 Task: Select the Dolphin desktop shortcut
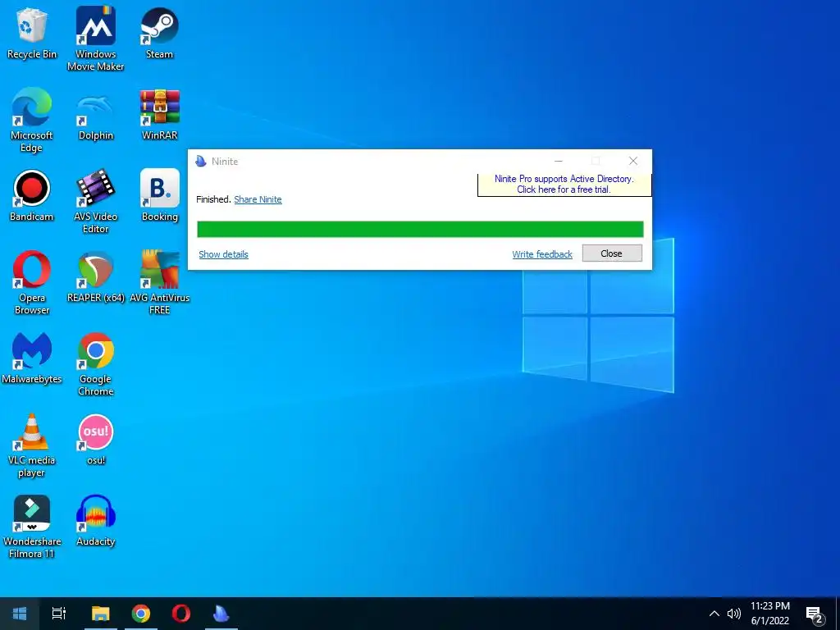pos(95,115)
